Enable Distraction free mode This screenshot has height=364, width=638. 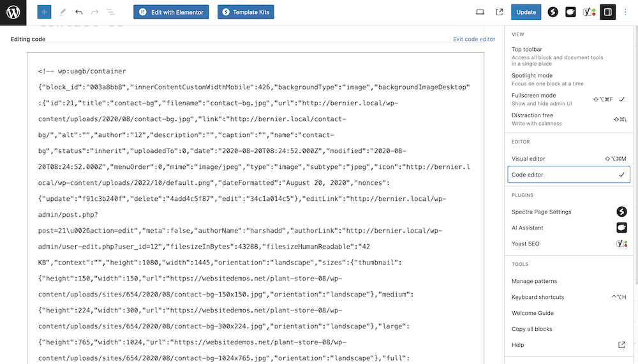click(x=569, y=119)
